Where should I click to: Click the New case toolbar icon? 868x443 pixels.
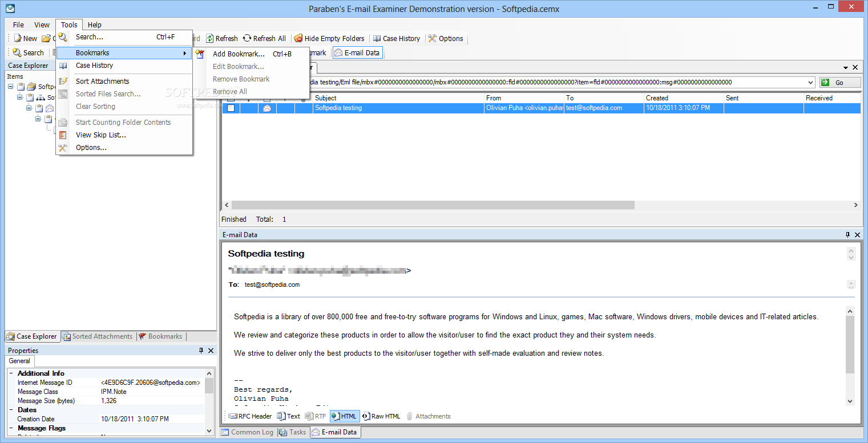click(x=18, y=39)
